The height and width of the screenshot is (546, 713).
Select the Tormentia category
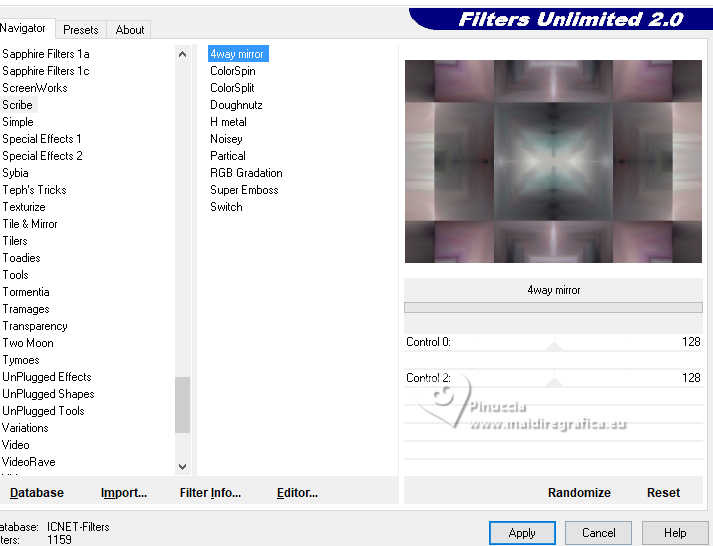pos(26,292)
